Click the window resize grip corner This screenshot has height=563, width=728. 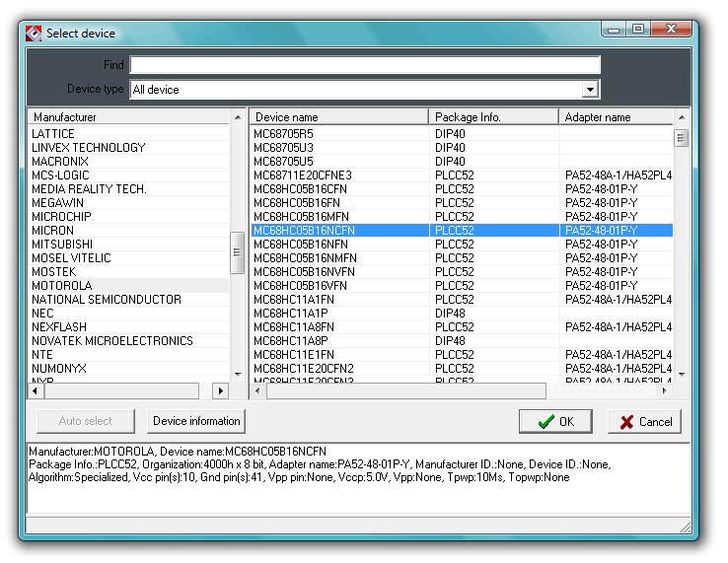tap(686, 527)
